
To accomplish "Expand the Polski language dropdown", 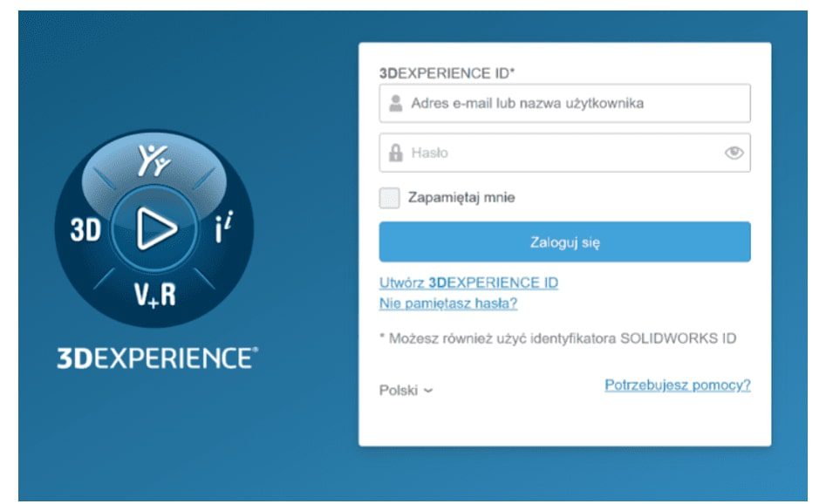I will [406, 391].
